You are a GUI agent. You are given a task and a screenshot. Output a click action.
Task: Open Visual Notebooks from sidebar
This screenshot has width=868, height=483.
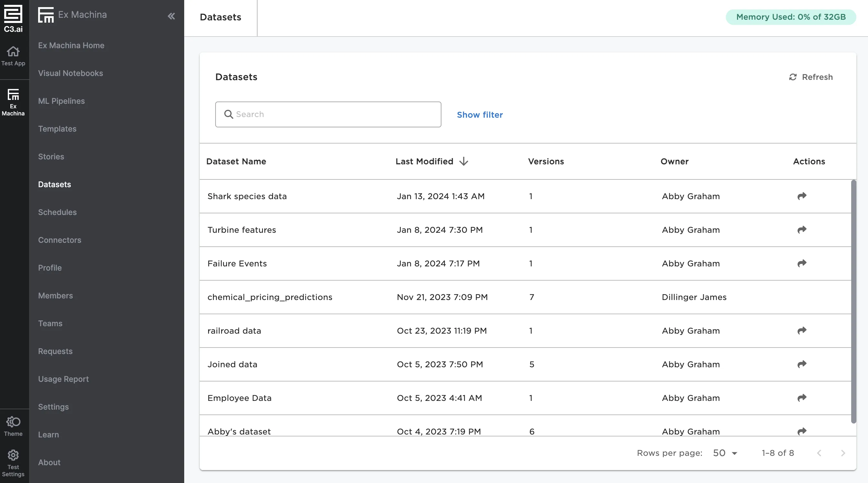point(70,73)
